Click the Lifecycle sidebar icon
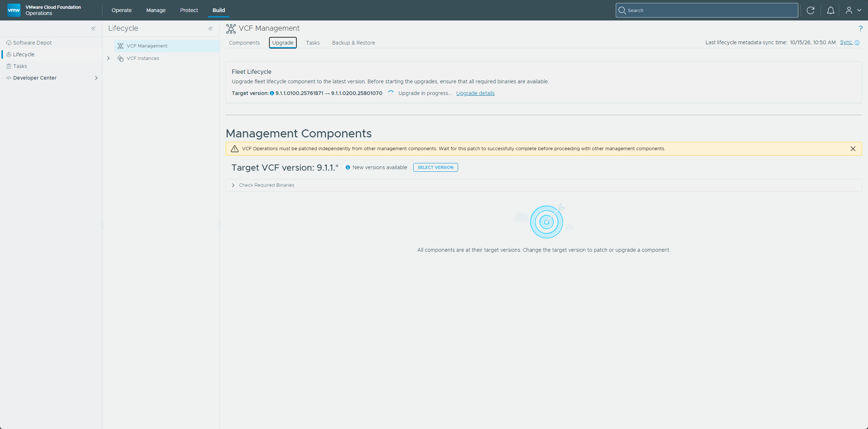 point(9,54)
